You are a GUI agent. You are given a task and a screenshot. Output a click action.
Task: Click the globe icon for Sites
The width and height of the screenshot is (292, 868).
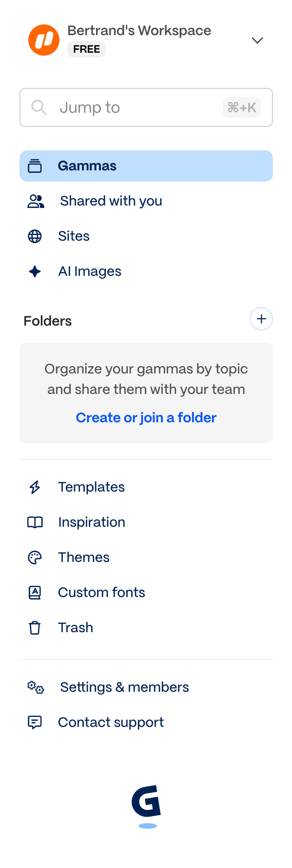(35, 236)
